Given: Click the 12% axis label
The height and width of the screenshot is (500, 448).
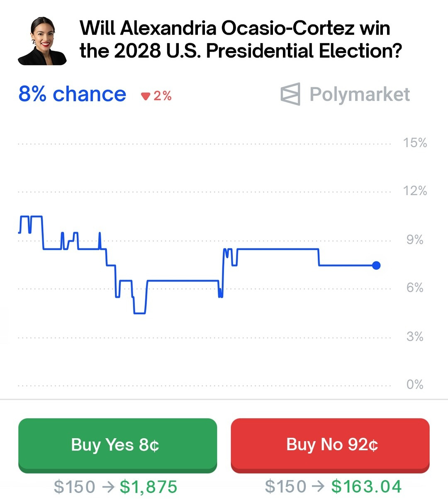Looking at the screenshot, I should [x=415, y=191].
